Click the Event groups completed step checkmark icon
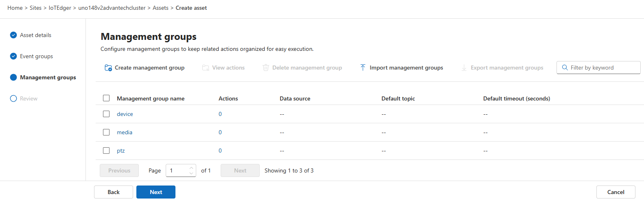644x203 pixels. click(13, 56)
